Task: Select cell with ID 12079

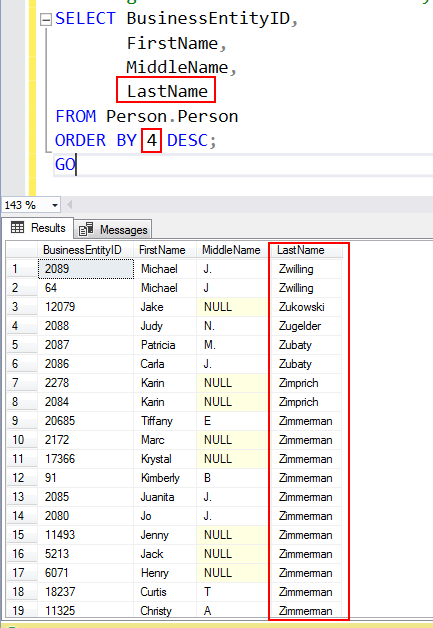Action: click(x=86, y=307)
